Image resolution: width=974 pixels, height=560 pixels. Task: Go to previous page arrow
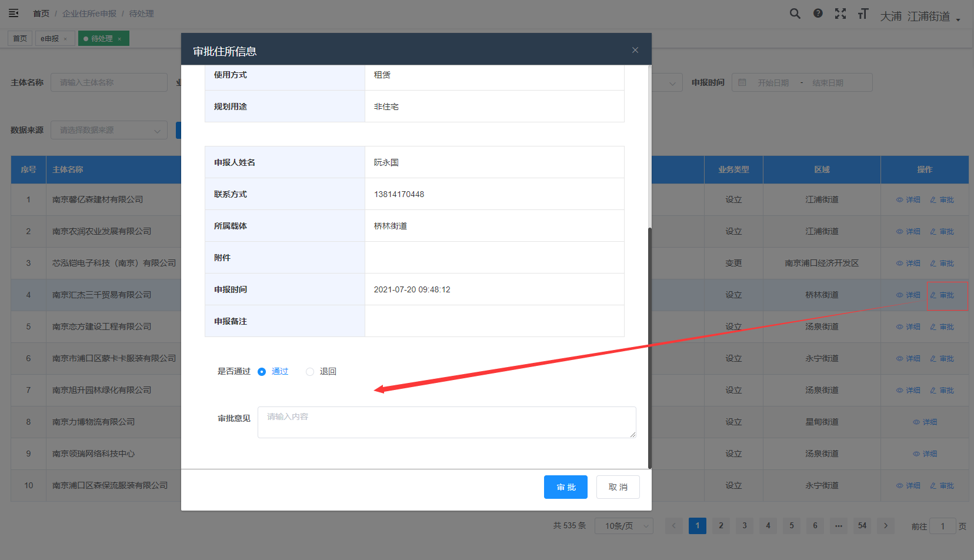[x=674, y=526]
